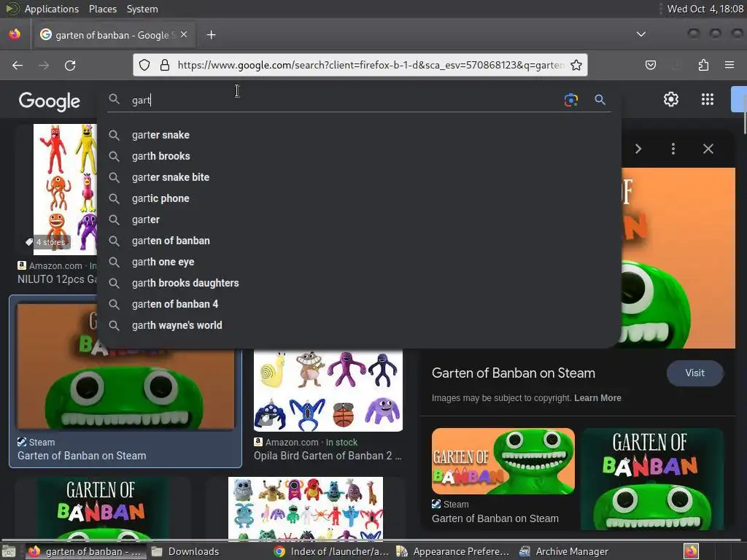The image size is (747, 560).
Task: Open the System menu
Action: click(142, 9)
